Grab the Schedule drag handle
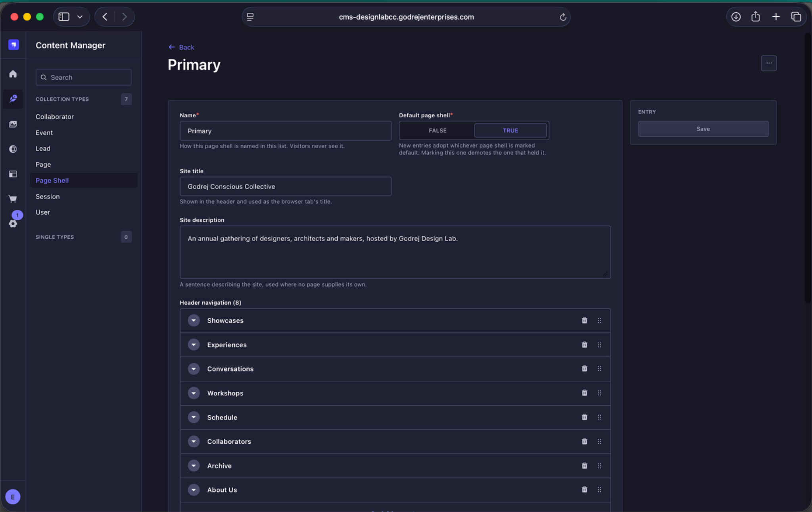The height and width of the screenshot is (512, 812). click(599, 417)
